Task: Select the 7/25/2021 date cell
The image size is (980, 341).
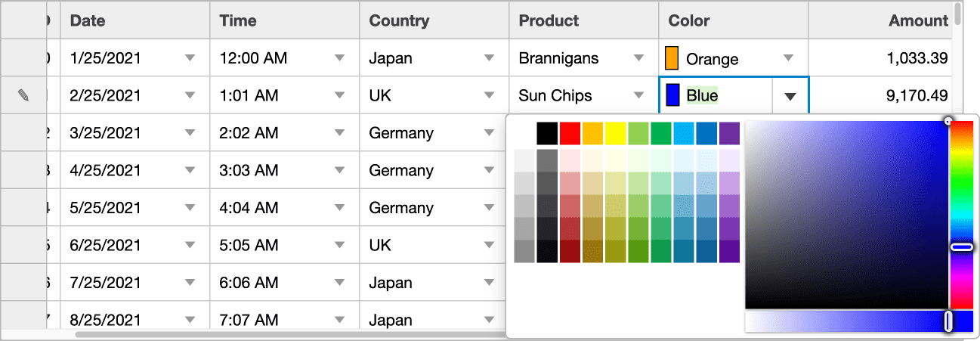Action: click(135, 283)
